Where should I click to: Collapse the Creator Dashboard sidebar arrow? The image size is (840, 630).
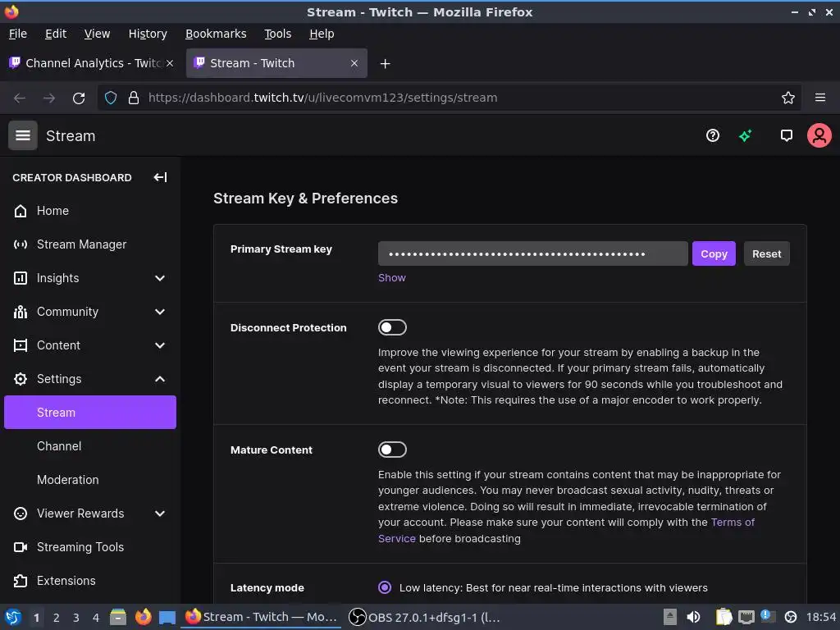[x=160, y=177]
